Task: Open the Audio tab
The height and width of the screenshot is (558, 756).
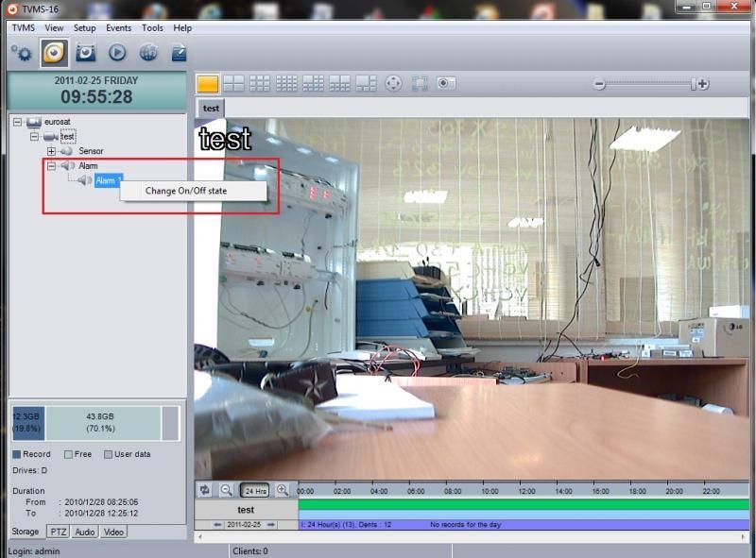Action: click(85, 533)
